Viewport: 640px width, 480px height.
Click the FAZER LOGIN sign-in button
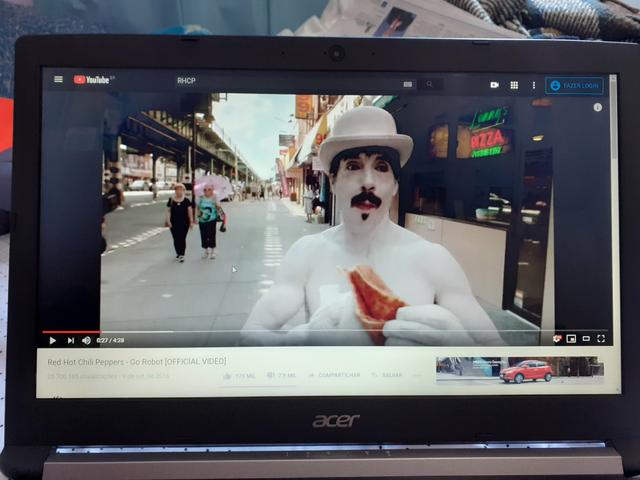coord(574,86)
